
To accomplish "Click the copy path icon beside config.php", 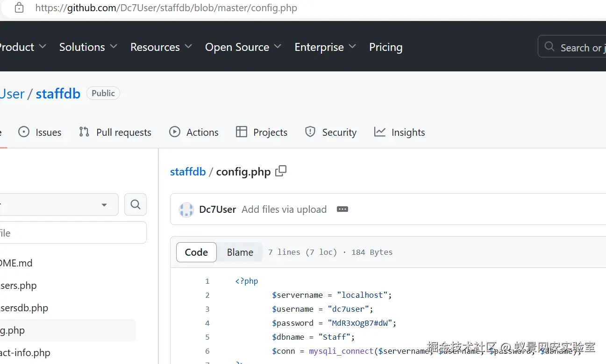I will (x=281, y=171).
